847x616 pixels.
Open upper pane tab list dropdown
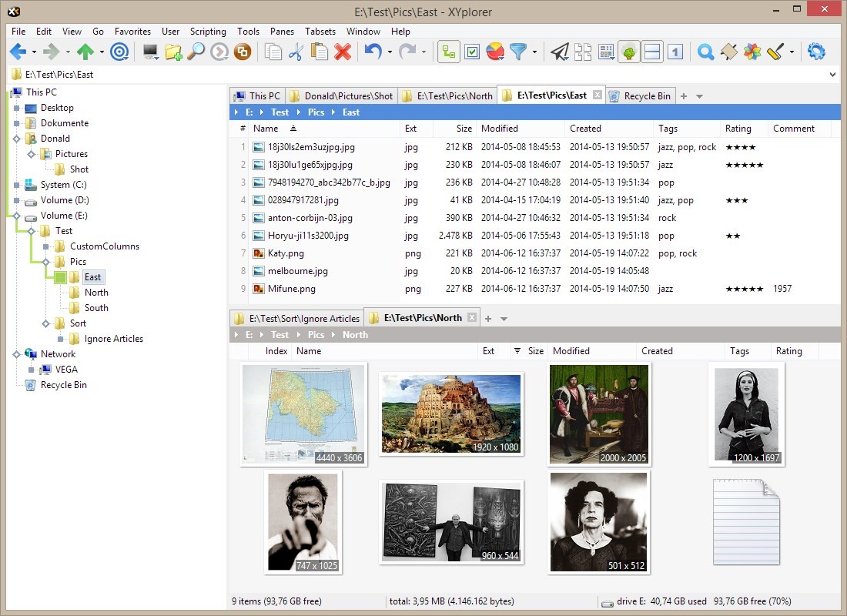pos(699,96)
